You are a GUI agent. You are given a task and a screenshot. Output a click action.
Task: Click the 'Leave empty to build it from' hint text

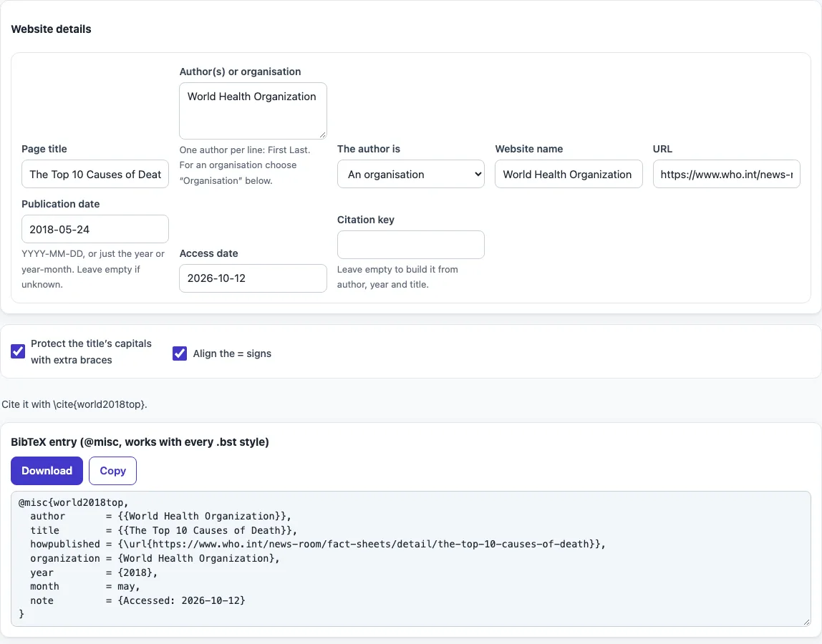coord(397,269)
